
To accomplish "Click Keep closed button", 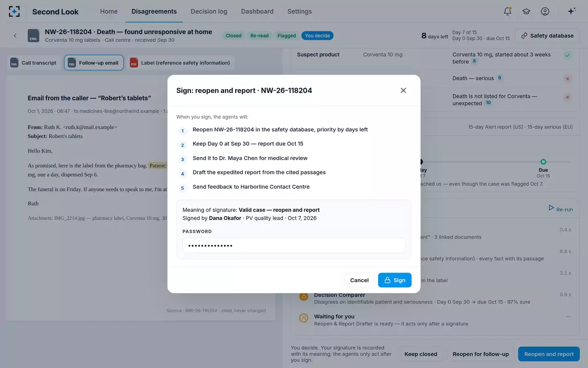I will click(x=421, y=354).
